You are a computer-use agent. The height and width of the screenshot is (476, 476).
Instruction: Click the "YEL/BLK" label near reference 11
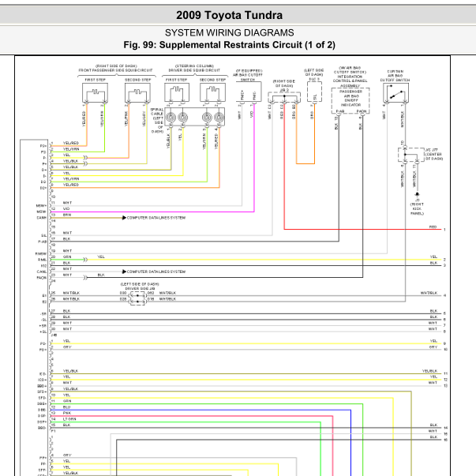tap(429, 371)
